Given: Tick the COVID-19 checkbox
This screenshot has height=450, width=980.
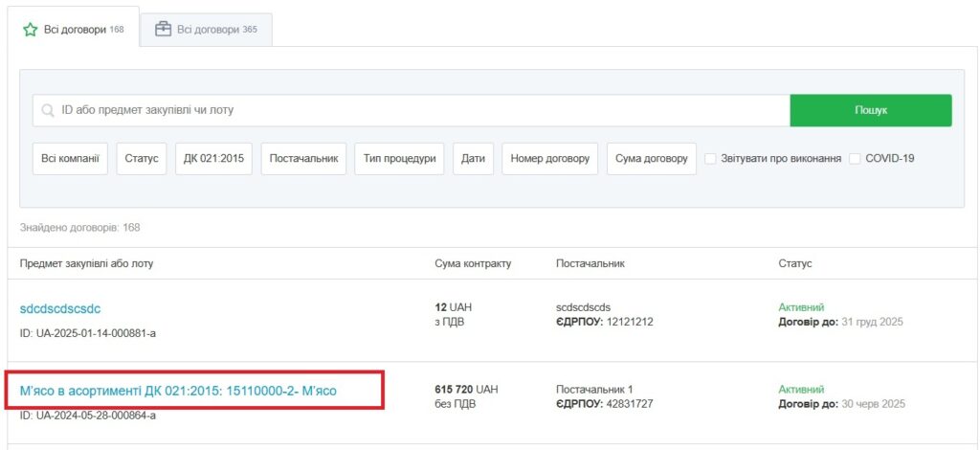Looking at the screenshot, I should (x=856, y=159).
